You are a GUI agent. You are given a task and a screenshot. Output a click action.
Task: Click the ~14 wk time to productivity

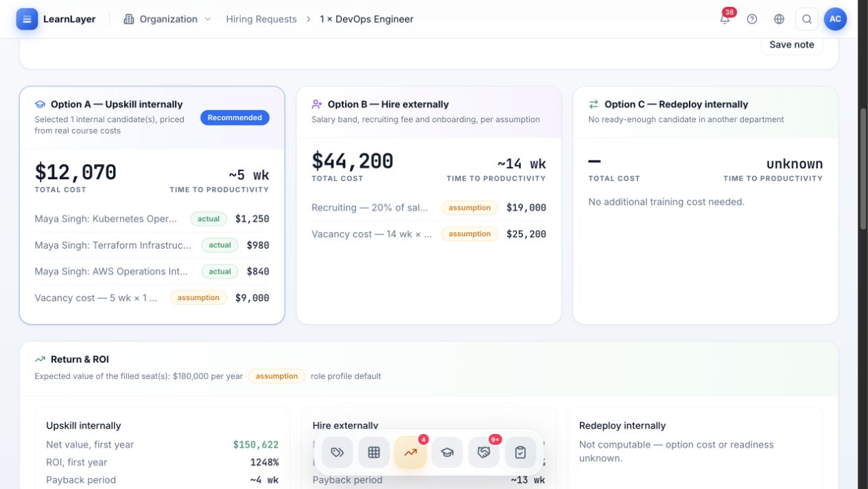click(521, 163)
